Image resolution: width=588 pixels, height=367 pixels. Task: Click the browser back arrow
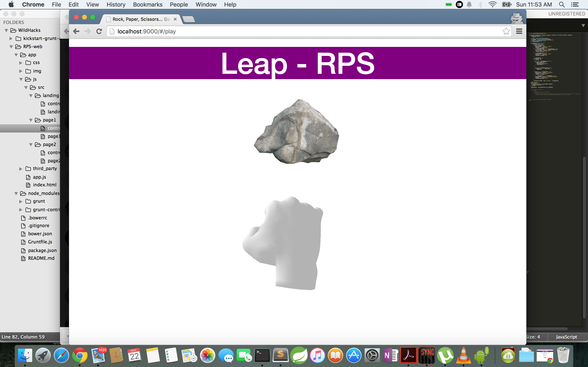[x=76, y=31]
